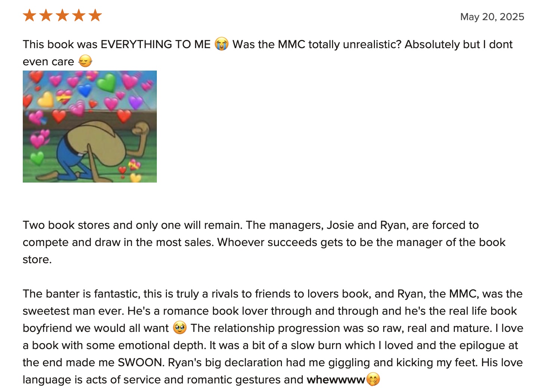Click the second orange rating star
Image resolution: width=537 pixels, height=392 pixels.
pos(46,16)
